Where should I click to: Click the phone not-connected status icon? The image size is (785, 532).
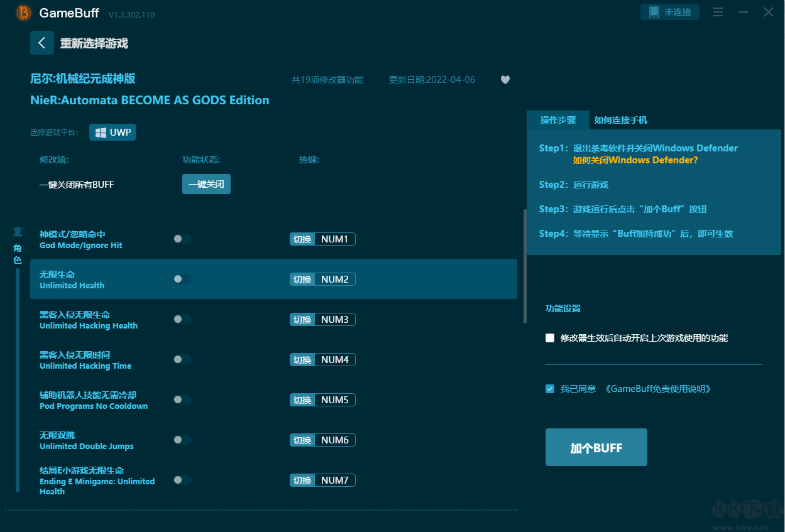coord(654,12)
